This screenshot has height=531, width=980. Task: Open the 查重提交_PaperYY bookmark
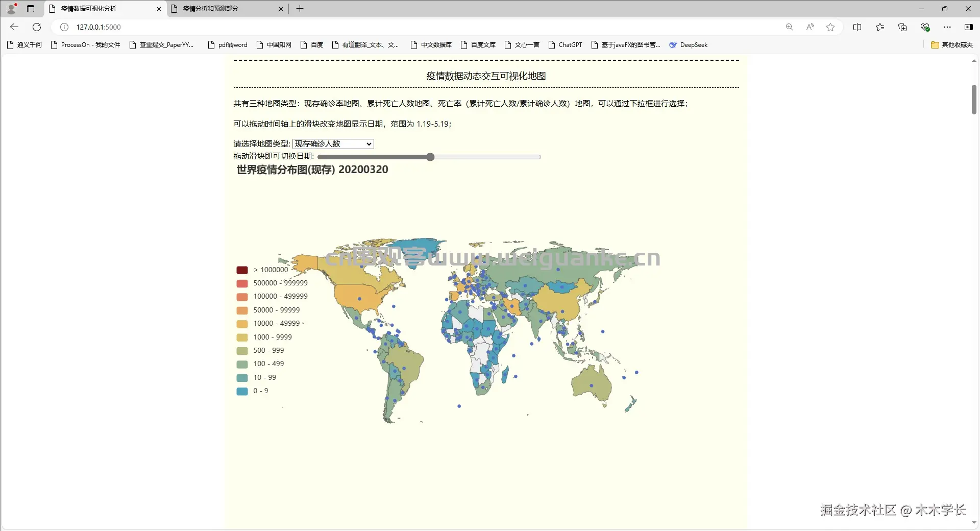[162, 45]
